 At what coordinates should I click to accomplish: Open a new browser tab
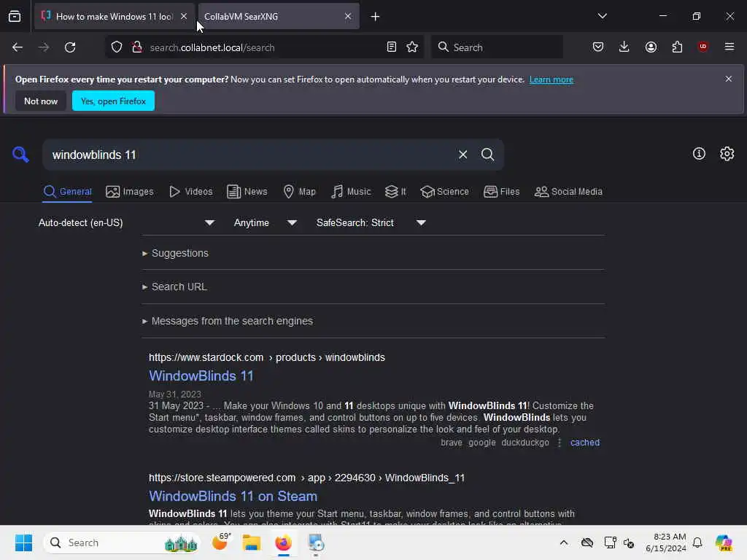coord(375,17)
